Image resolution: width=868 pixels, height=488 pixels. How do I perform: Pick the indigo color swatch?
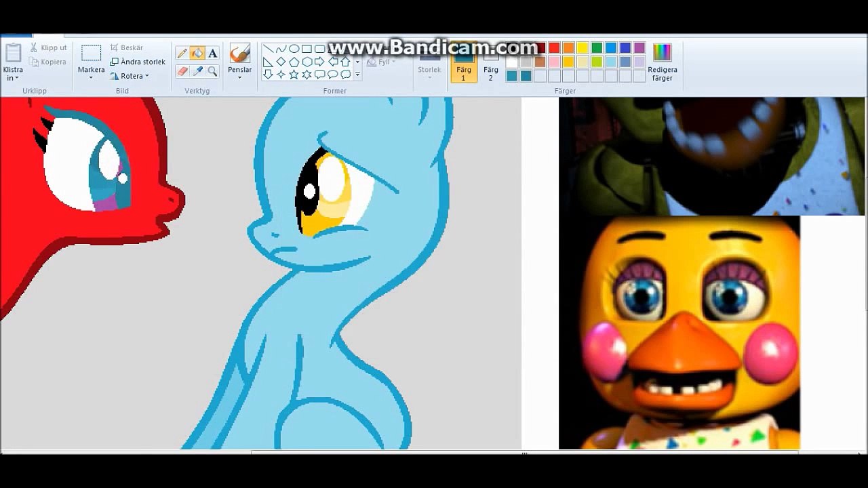tap(625, 47)
